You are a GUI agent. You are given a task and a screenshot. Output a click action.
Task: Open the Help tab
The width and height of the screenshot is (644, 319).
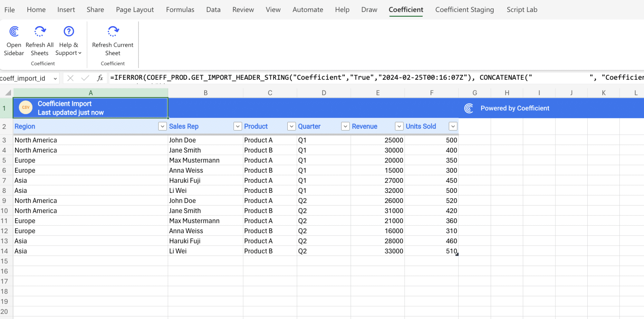(x=342, y=10)
